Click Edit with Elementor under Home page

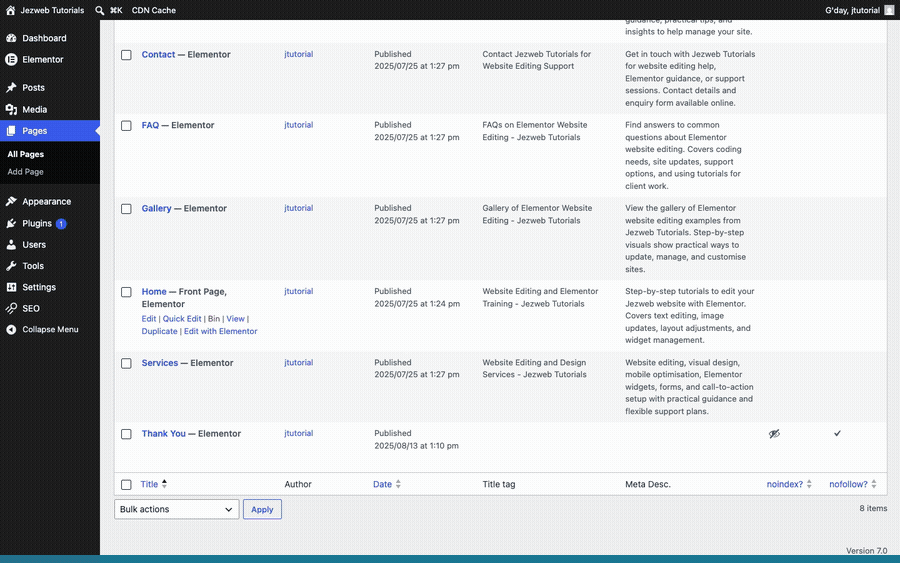click(220, 331)
